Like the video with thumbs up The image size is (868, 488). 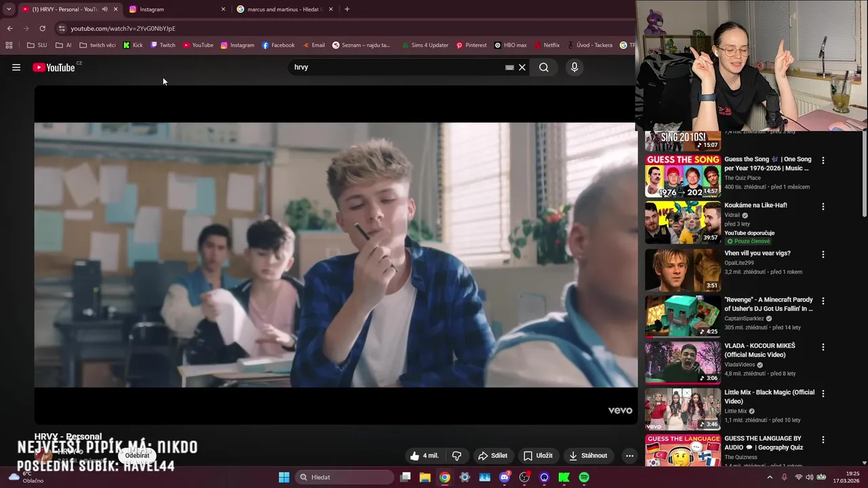(425, 455)
